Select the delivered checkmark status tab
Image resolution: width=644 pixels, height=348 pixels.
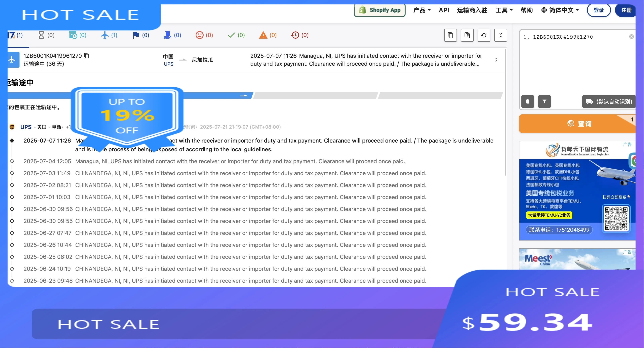point(236,35)
